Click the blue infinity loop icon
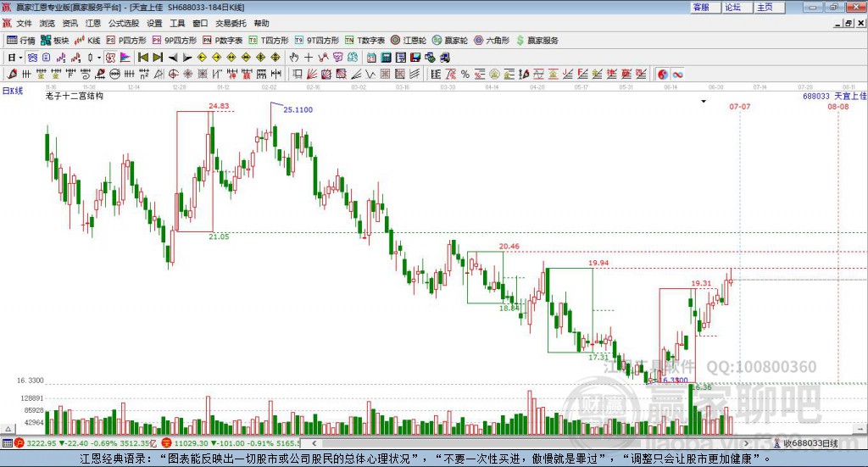The width and height of the screenshot is (868, 467). click(x=677, y=74)
